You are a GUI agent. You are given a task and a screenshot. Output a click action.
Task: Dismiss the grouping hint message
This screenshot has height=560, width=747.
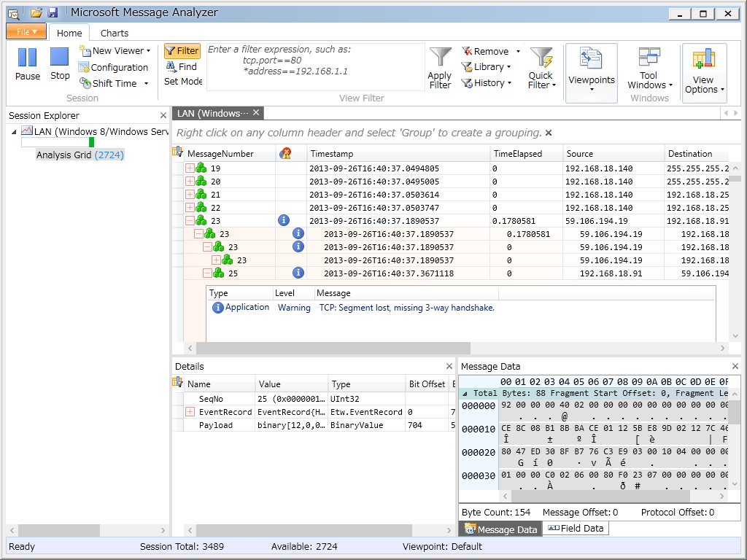point(549,133)
